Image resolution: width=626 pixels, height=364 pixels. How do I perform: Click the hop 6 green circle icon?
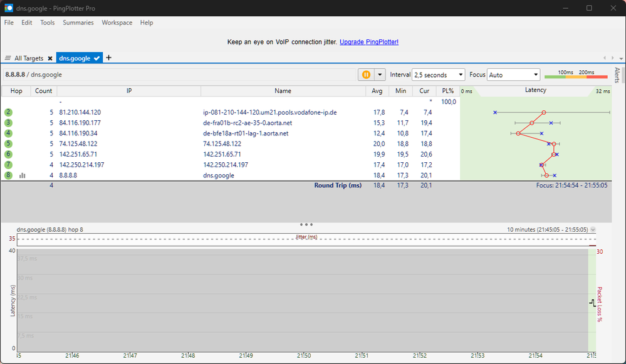(x=8, y=154)
